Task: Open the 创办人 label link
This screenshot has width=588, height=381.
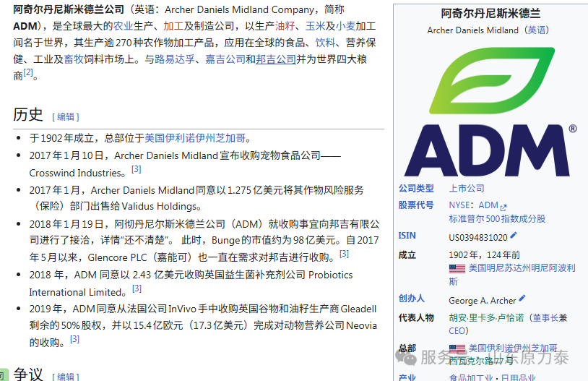Action: [x=411, y=299]
